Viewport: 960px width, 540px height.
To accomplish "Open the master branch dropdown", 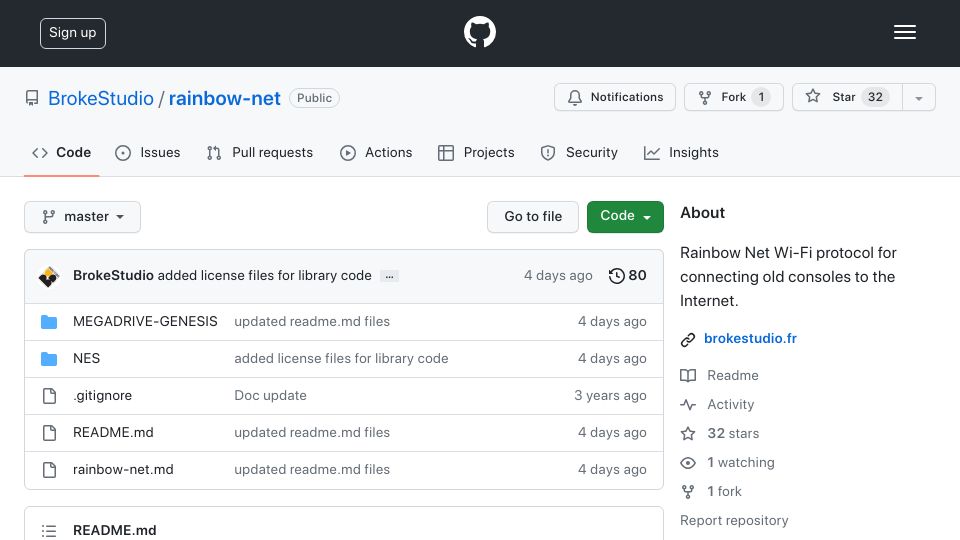I will tap(83, 217).
